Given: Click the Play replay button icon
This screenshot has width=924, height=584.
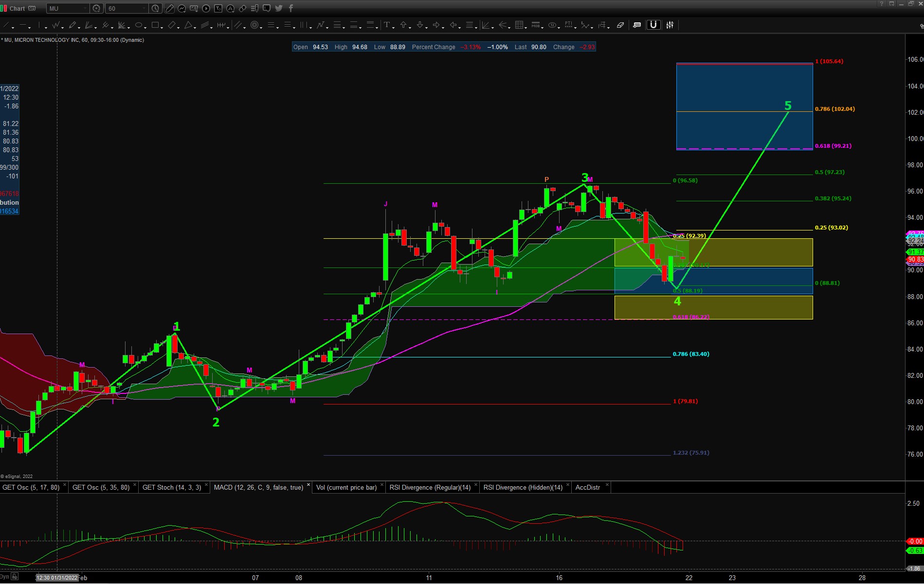Looking at the screenshot, I should pyautogui.click(x=206, y=8).
